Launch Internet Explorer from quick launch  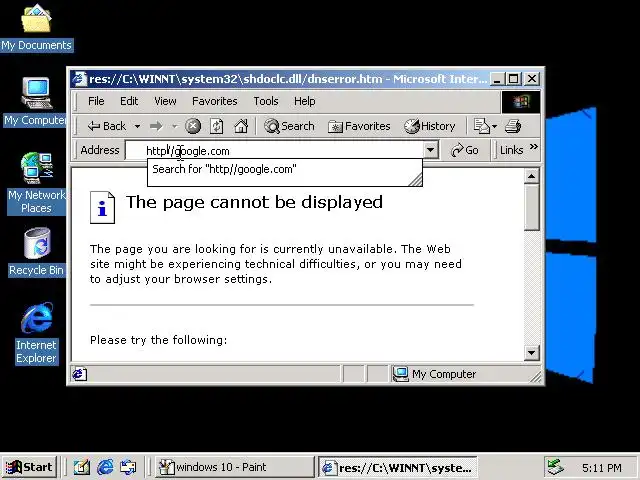tap(105, 467)
